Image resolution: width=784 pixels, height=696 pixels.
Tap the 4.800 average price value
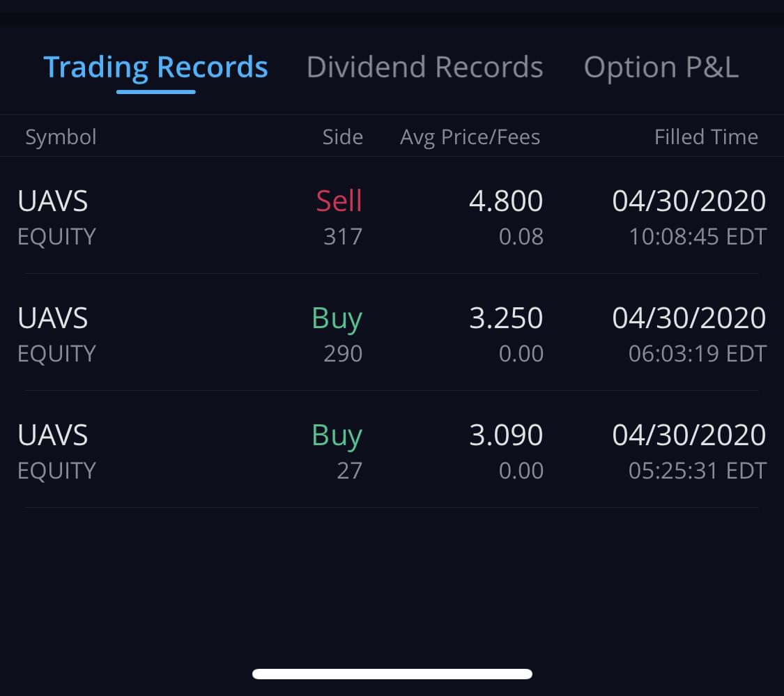click(x=505, y=201)
